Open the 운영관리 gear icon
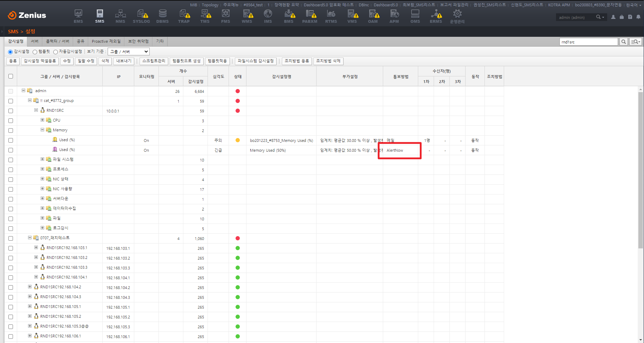This screenshot has height=343, width=644. tap(457, 16)
